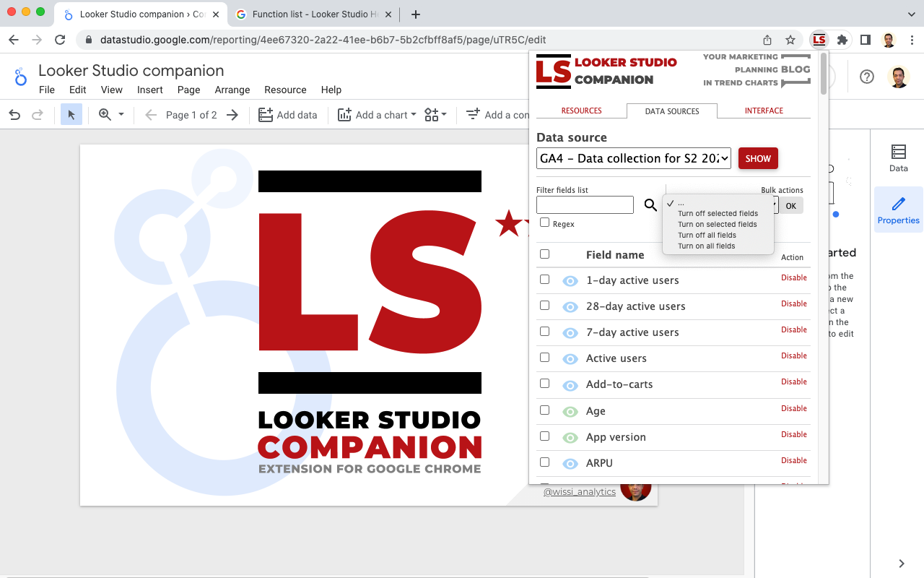This screenshot has width=924, height=578.
Task: Open the Properties panel
Action: (898, 210)
